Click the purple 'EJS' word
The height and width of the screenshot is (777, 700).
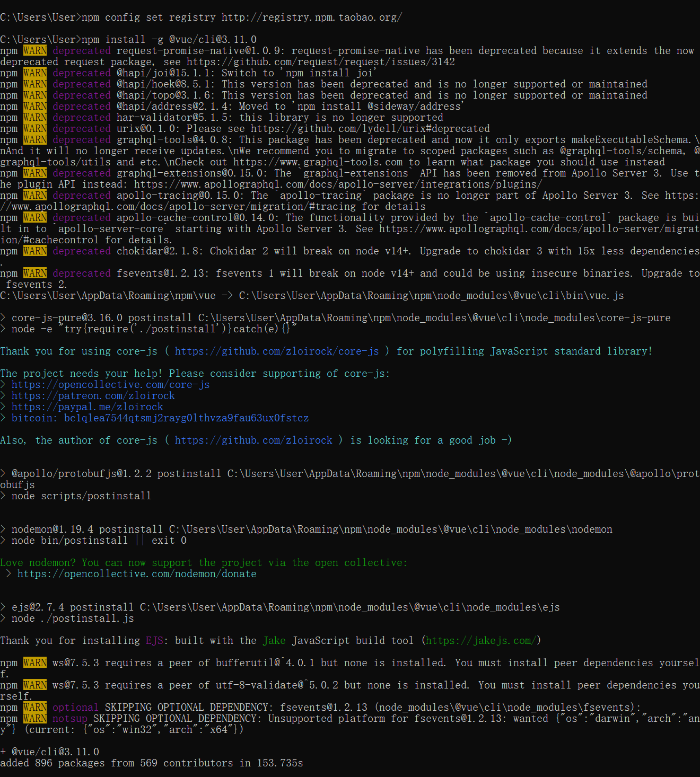(x=154, y=640)
